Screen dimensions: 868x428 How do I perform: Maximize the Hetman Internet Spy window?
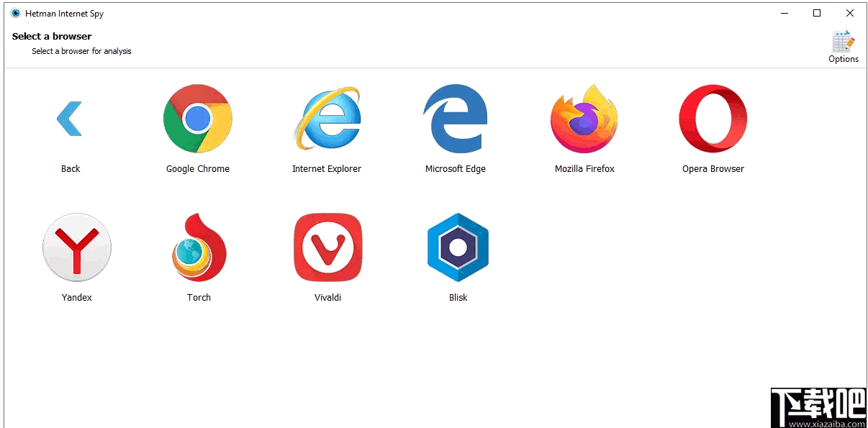(817, 13)
